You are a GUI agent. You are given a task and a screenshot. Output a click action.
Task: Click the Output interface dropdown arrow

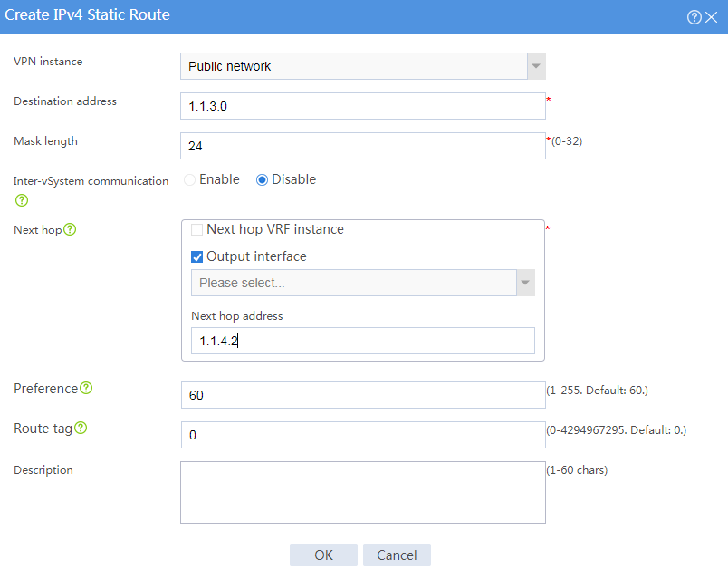(525, 283)
